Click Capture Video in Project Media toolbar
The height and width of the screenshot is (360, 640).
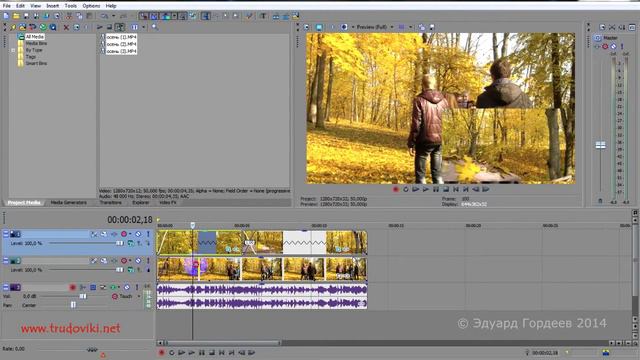32,27
